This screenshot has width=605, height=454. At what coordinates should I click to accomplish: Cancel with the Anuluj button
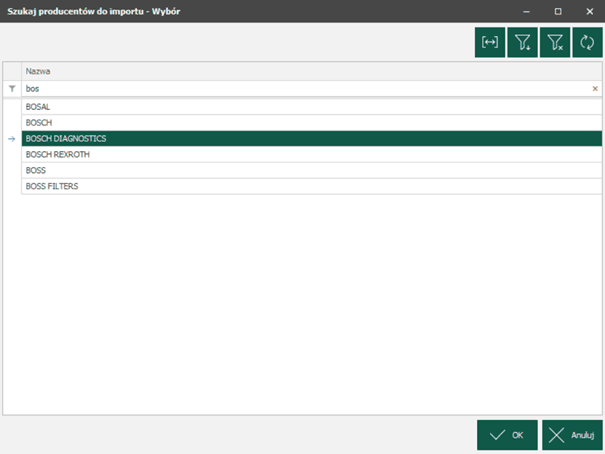click(572, 435)
